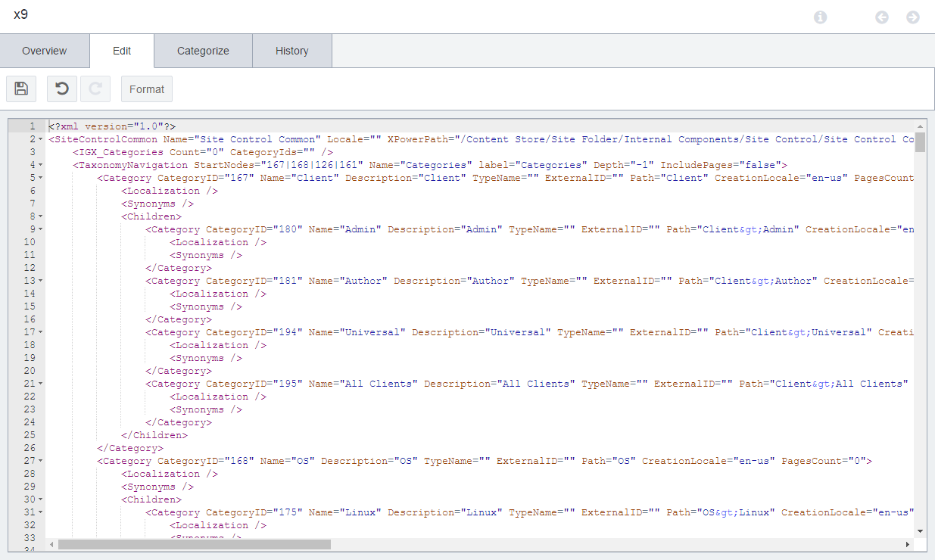Select the Edit tab
This screenshot has width=935, height=560.
pyautogui.click(x=122, y=51)
